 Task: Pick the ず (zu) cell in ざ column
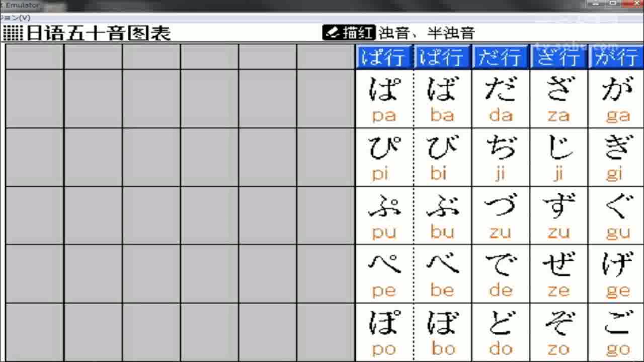tap(559, 216)
